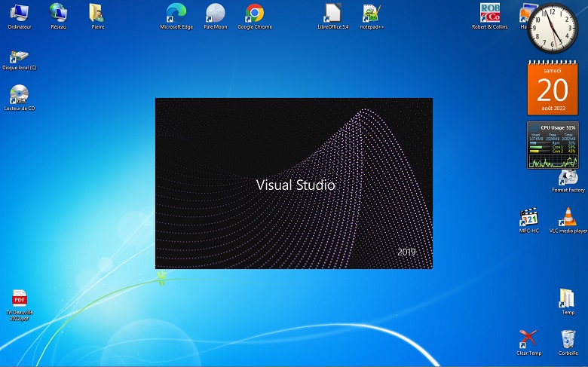
Task: Select the Lecteur de CD icon
Action: pos(19,98)
